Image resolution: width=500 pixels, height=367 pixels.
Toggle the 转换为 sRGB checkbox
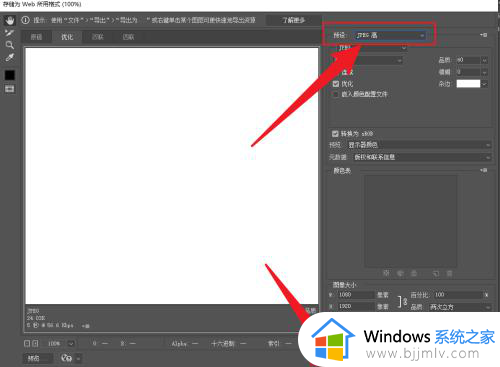click(335, 134)
